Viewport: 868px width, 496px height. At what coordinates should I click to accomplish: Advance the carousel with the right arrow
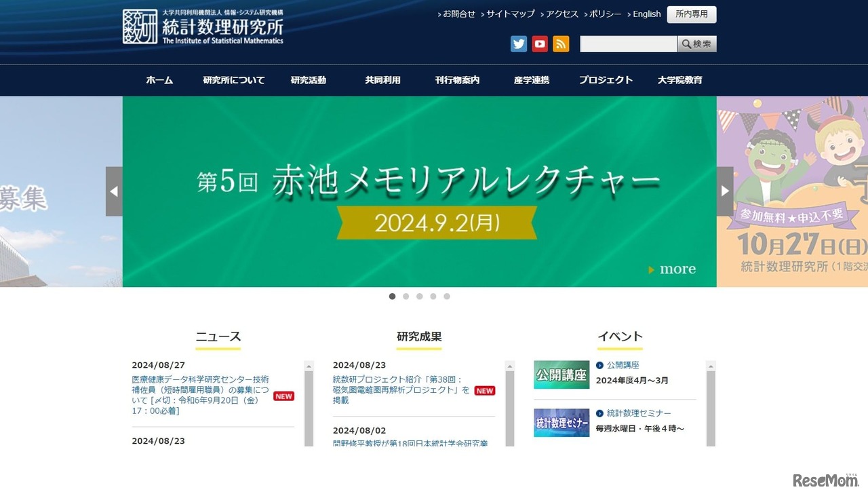pyautogui.click(x=726, y=191)
